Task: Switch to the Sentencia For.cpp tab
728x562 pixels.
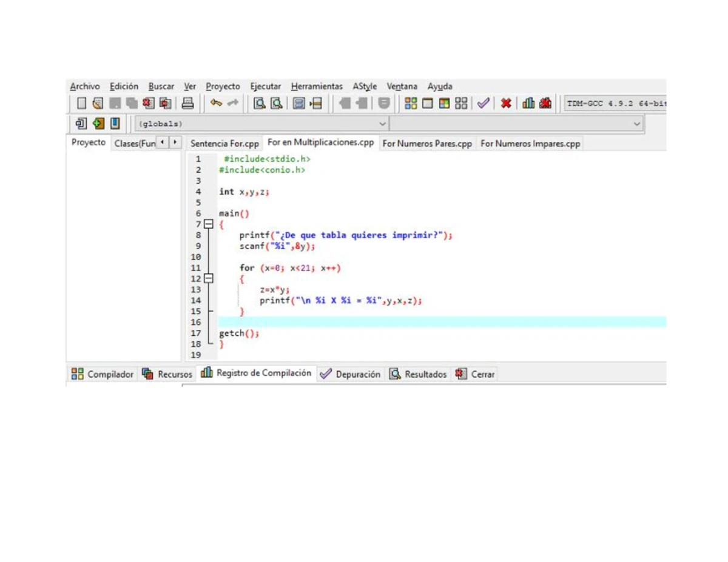Action: click(224, 144)
